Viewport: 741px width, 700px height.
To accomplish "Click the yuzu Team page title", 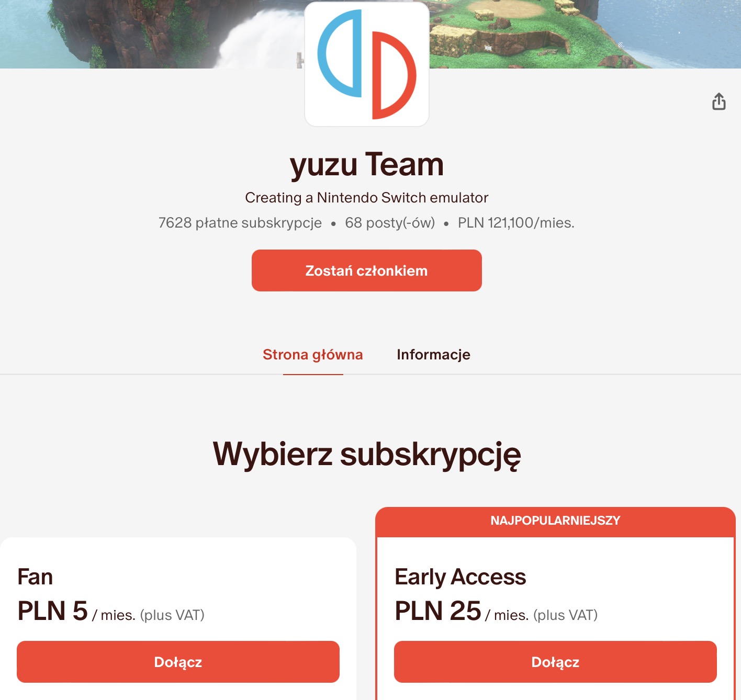I will pyautogui.click(x=367, y=164).
